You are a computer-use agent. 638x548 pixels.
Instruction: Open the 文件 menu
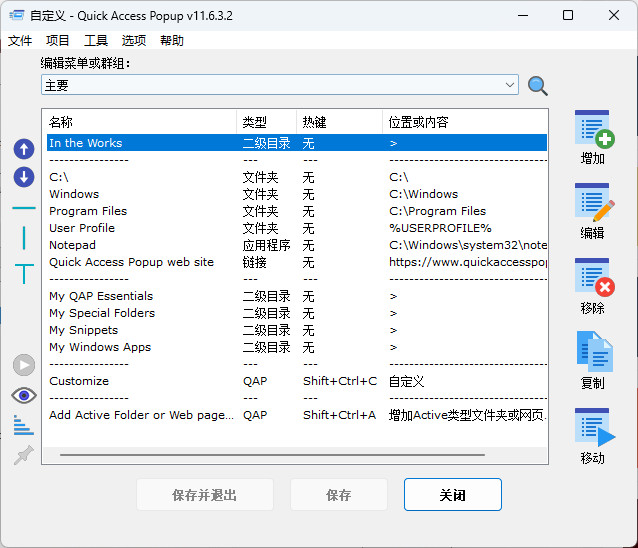point(20,40)
